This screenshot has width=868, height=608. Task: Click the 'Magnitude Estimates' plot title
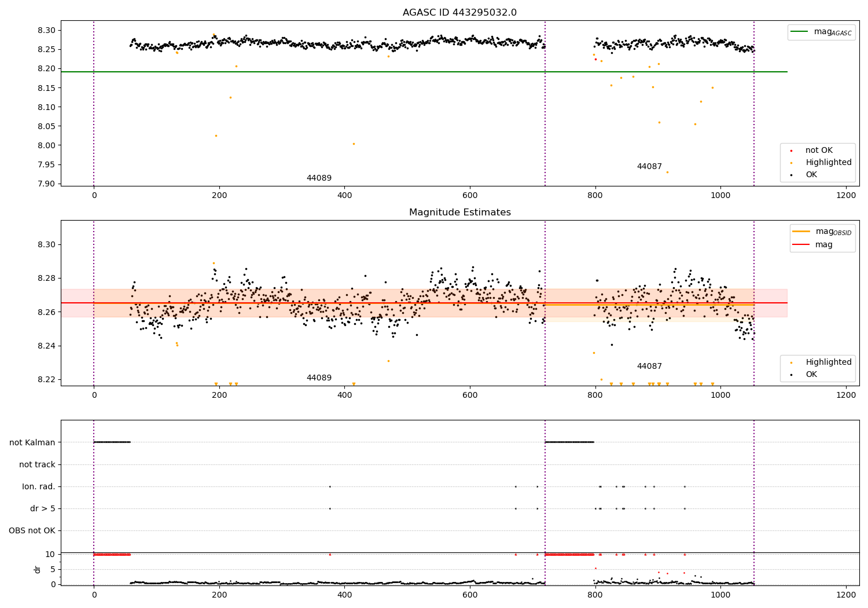(459, 213)
